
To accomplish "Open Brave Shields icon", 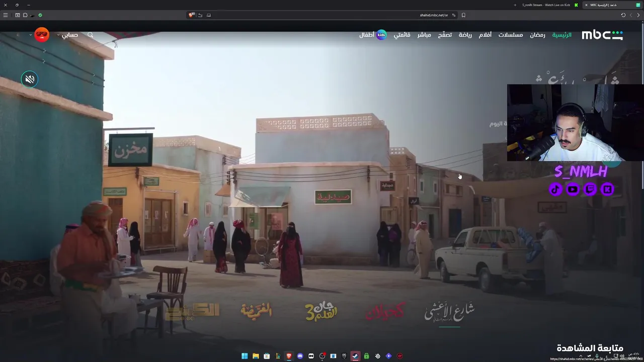I will [191, 15].
